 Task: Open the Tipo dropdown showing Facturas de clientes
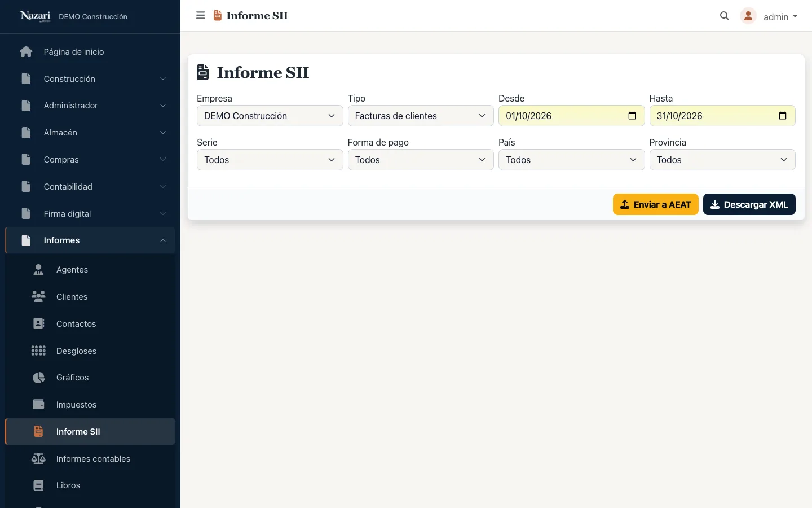tap(421, 116)
